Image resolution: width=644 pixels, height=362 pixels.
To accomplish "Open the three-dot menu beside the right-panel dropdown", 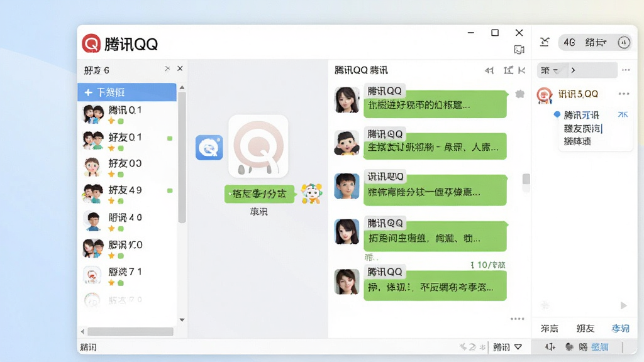I will click(x=626, y=70).
